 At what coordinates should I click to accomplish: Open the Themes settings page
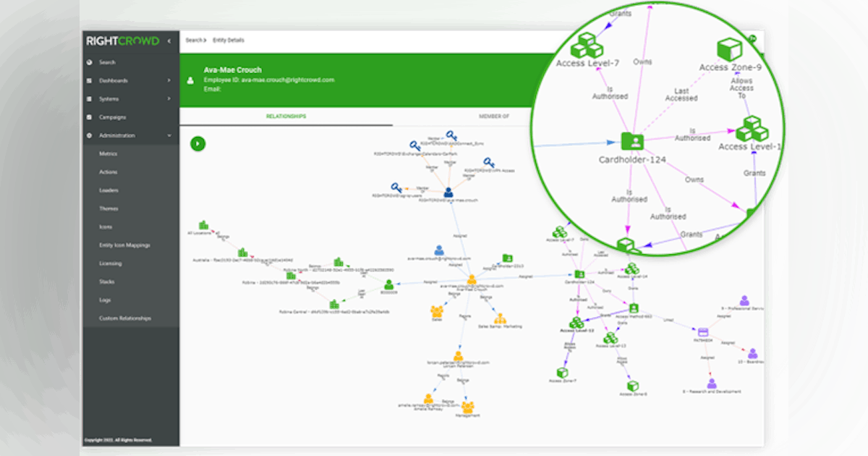click(x=109, y=208)
